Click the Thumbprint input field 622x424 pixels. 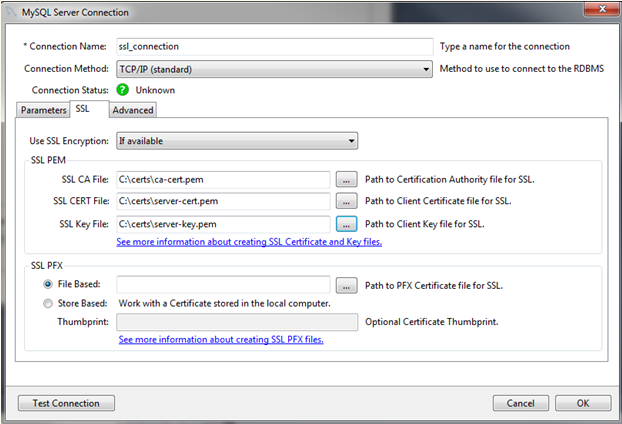point(237,322)
